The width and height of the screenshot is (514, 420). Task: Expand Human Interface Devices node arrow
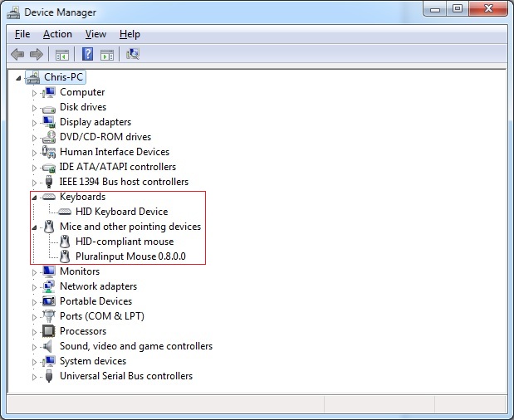[34, 153]
